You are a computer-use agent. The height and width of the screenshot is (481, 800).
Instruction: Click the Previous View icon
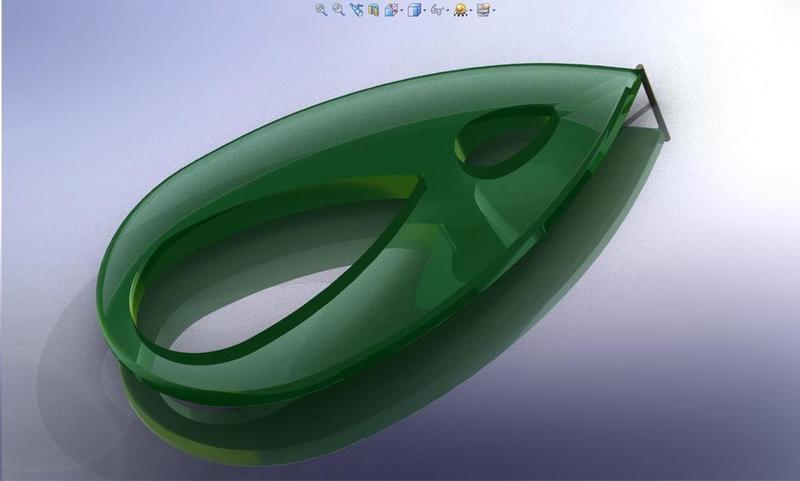click(x=356, y=10)
